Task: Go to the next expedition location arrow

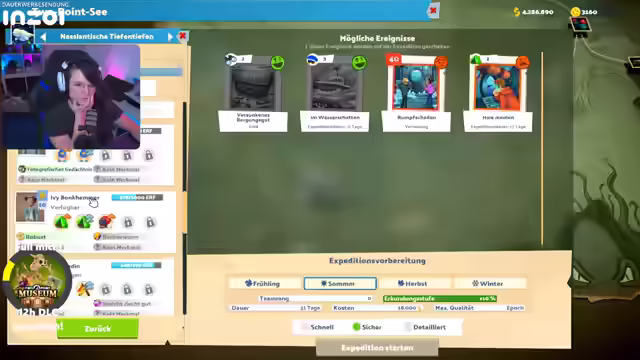Action: coord(170,37)
